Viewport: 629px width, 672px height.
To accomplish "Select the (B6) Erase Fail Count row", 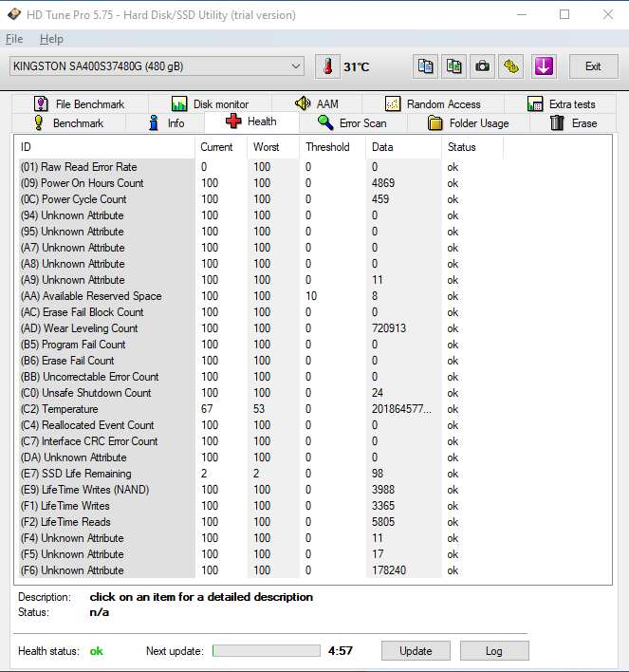I will pyautogui.click(x=261, y=361).
